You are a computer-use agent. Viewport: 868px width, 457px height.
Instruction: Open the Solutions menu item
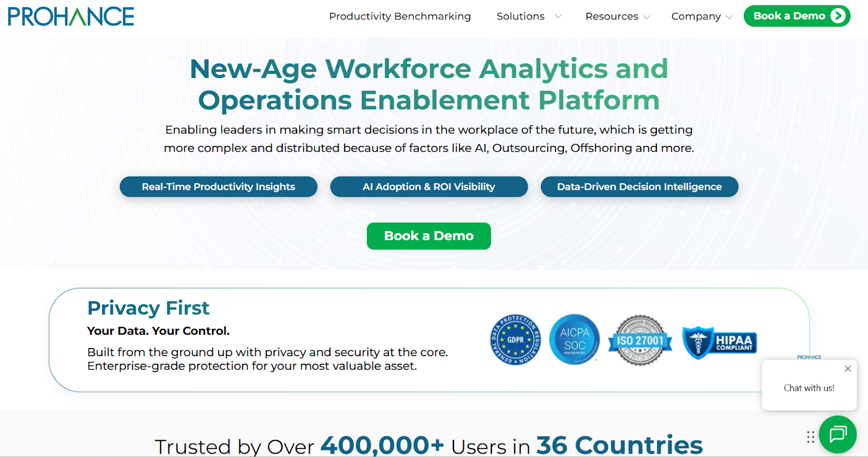click(520, 16)
